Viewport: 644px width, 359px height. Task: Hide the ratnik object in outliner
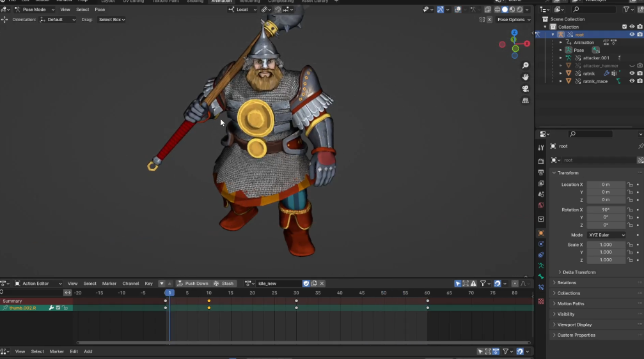click(632, 73)
